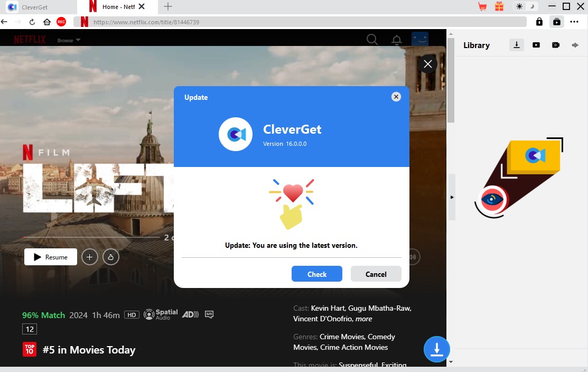
Task: Open the three-dot more menu
Action: (574, 22)
